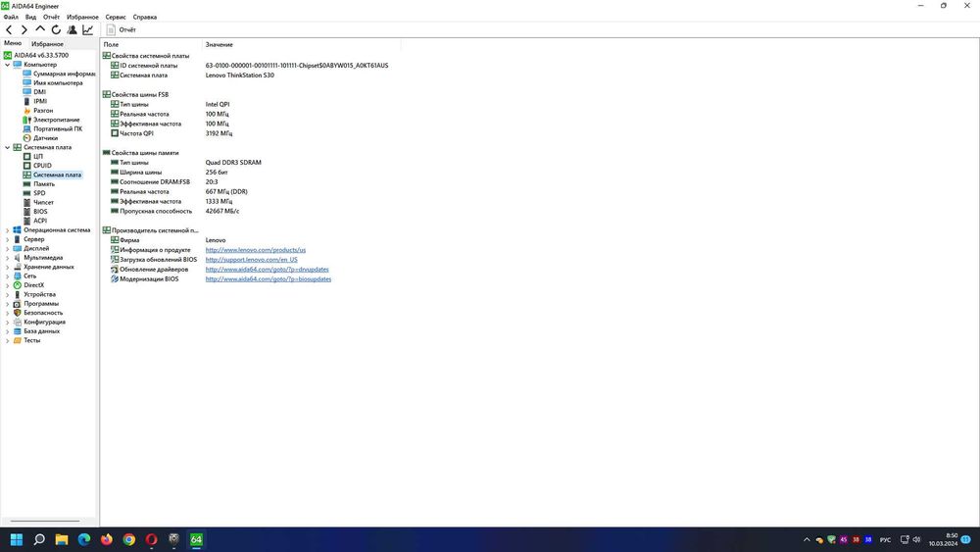The width and height of the screenshot is (980, 552).
Task: Go up one level with the up arrow
Action: 40,29
